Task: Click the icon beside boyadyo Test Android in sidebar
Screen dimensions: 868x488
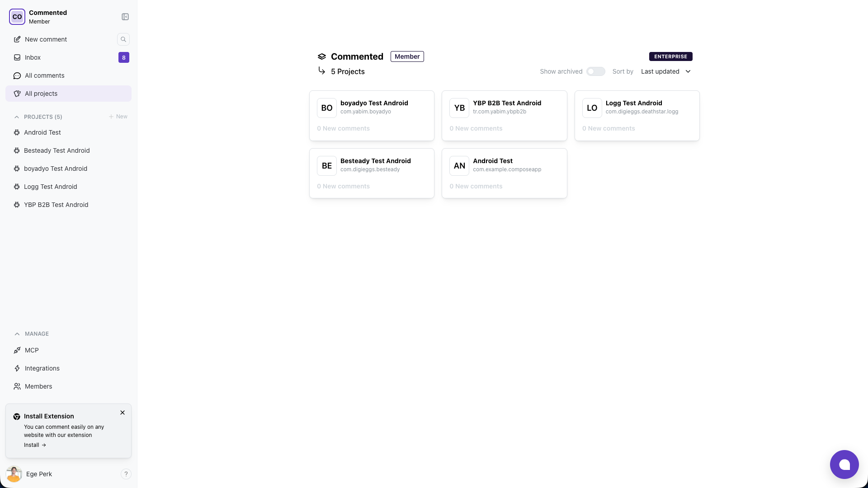Action: [x=17, y=169]
